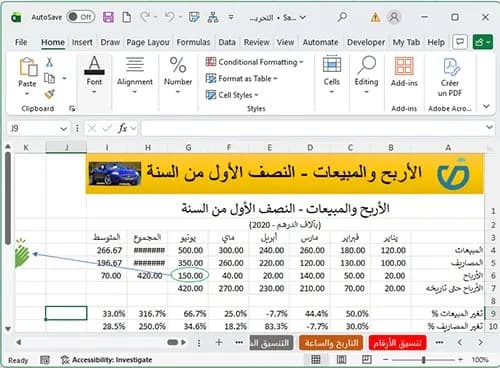
Task: Open the File tab
Action: [21, 42]
